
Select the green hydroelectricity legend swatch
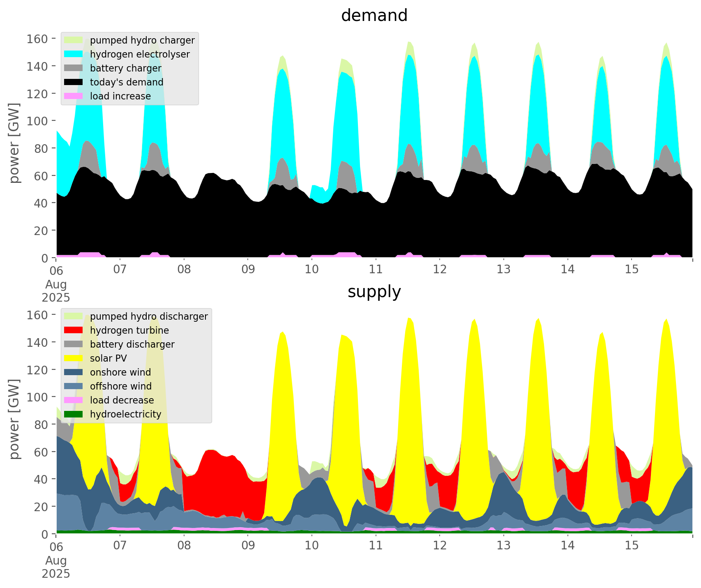[x=74, y=414]
